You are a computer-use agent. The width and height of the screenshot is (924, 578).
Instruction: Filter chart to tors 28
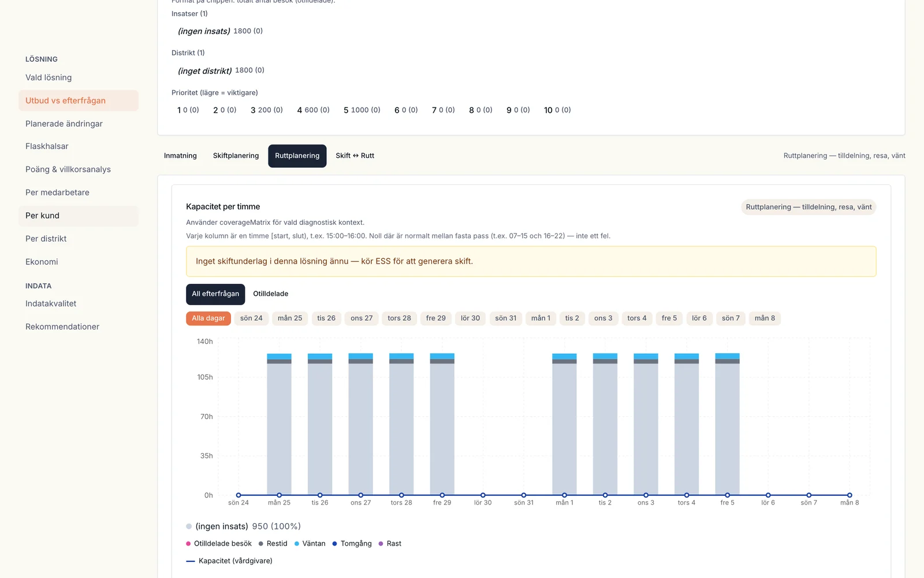(400, 318)
